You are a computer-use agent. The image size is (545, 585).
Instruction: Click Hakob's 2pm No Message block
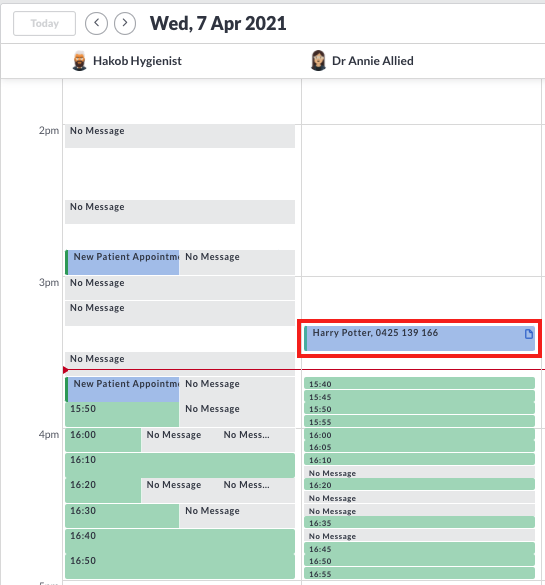click(180, 136)
